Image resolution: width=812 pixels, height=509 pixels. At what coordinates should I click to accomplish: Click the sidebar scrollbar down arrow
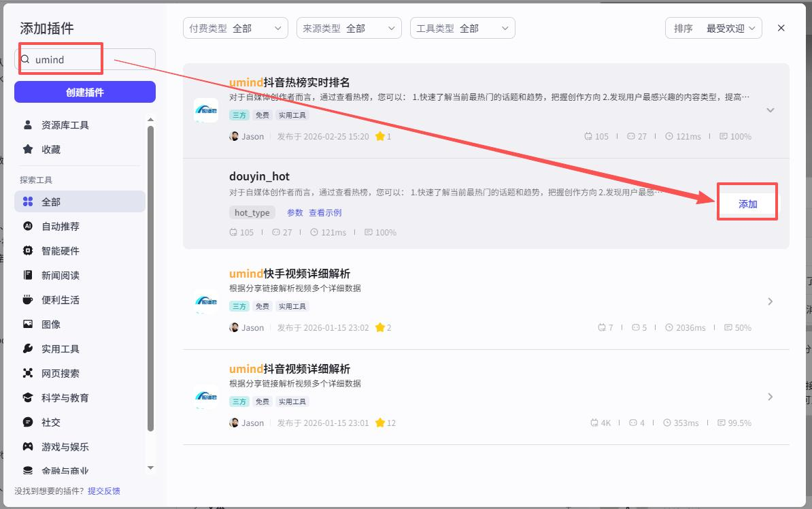tap(151, 467)
